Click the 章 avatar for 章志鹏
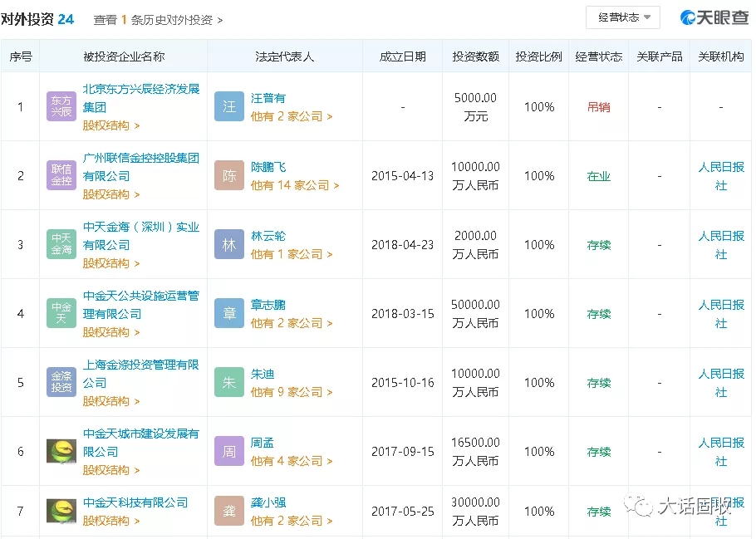 point(229,313)
